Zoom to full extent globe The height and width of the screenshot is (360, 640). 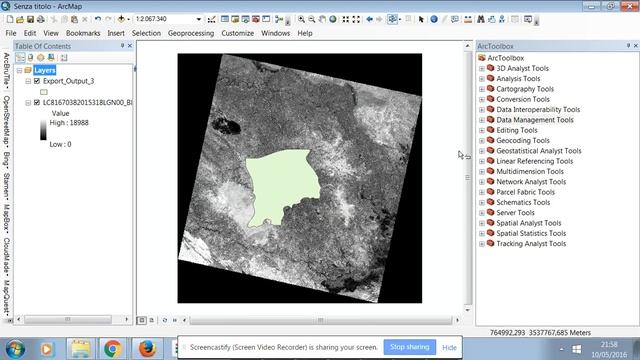point(333,19)
